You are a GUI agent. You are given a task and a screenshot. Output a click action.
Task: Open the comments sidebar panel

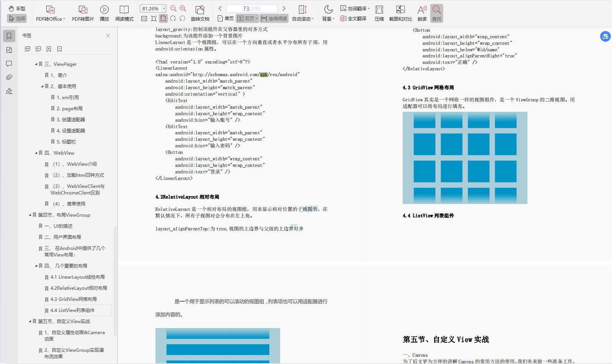[x=9, y=64]
